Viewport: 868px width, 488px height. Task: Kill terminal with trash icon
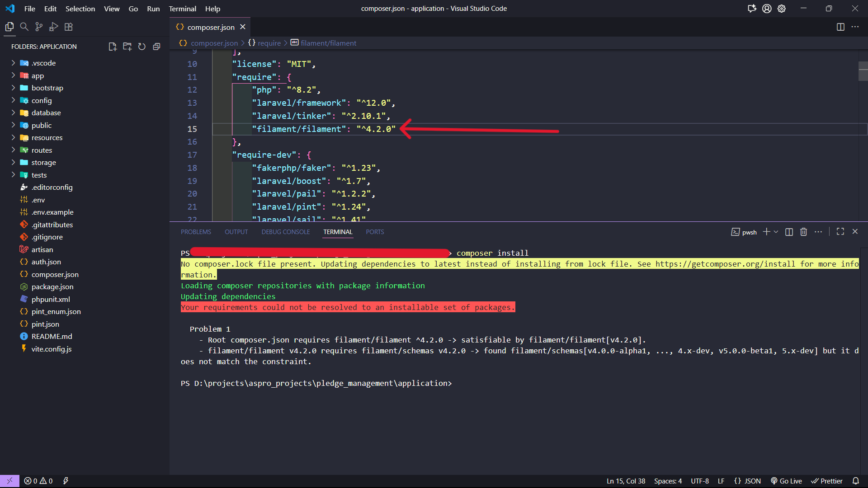click(x=803, y=232)
